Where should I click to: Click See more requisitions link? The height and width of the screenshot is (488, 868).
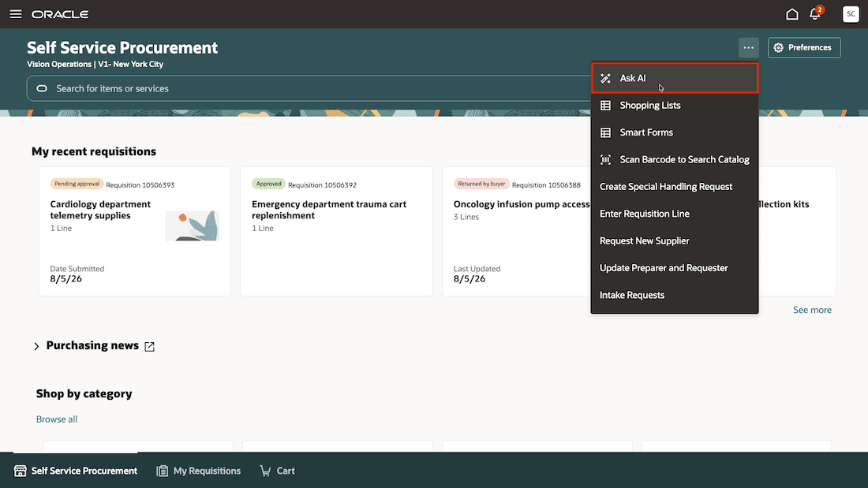pos(812,310)
